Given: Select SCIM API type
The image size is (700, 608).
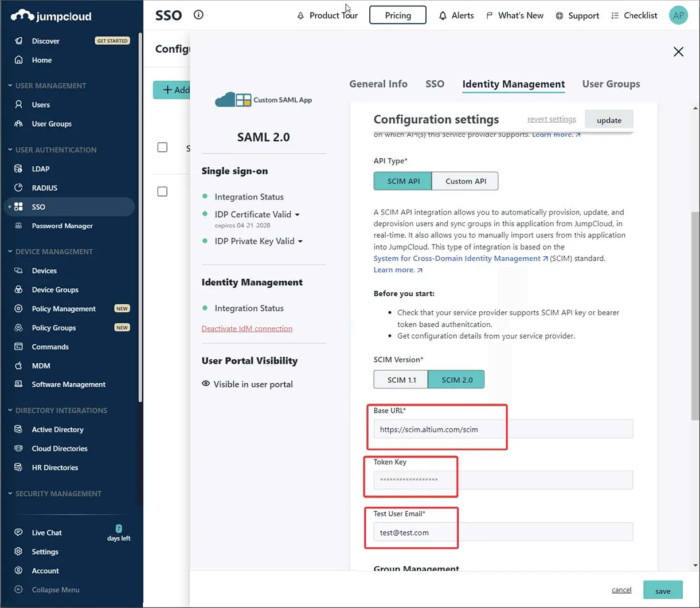Looking at the screenshot, I should tap(403, 181).
